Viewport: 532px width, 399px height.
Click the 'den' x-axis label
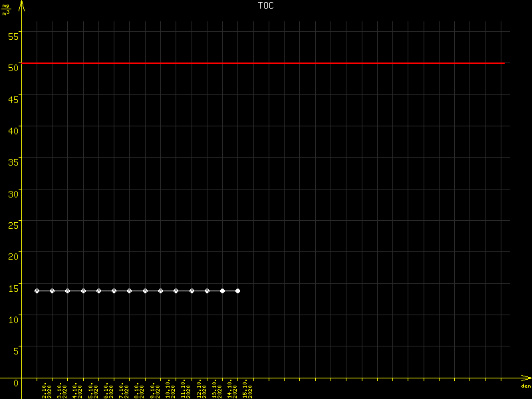525,386
